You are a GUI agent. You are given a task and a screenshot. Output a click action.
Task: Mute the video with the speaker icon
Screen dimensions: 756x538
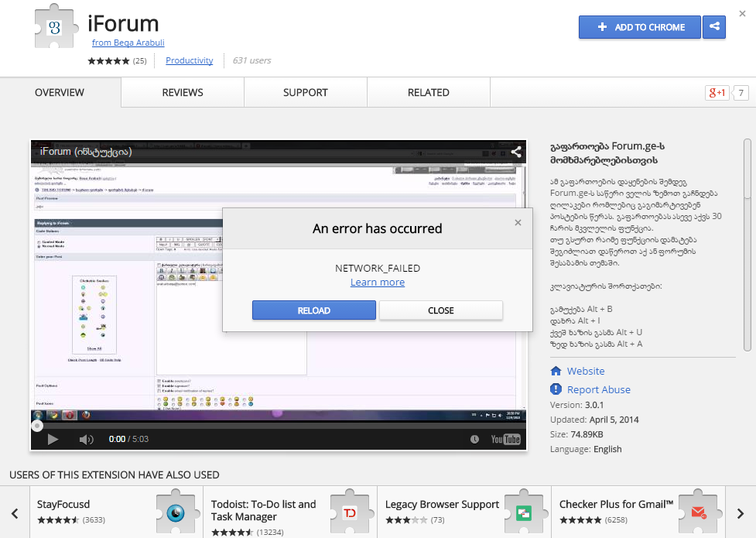coord(87,439)
